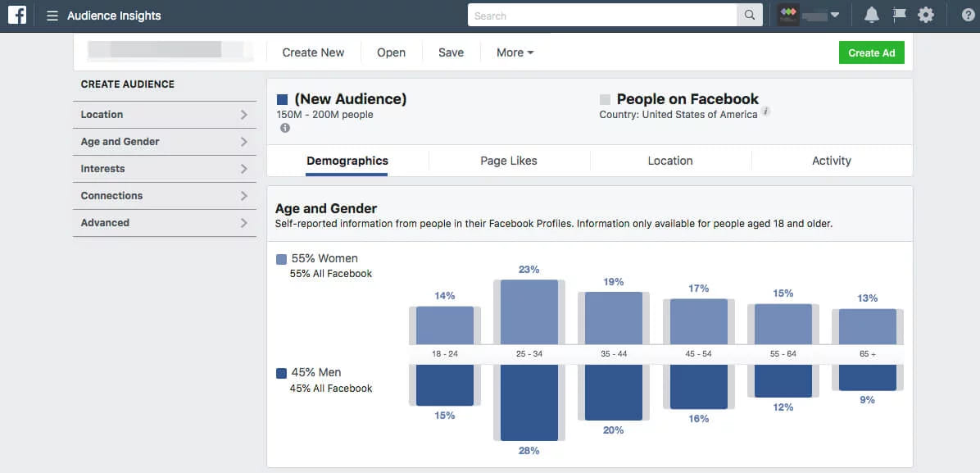980x473 pixels.
Task: Open the help question mark
Action: point(969,16)
